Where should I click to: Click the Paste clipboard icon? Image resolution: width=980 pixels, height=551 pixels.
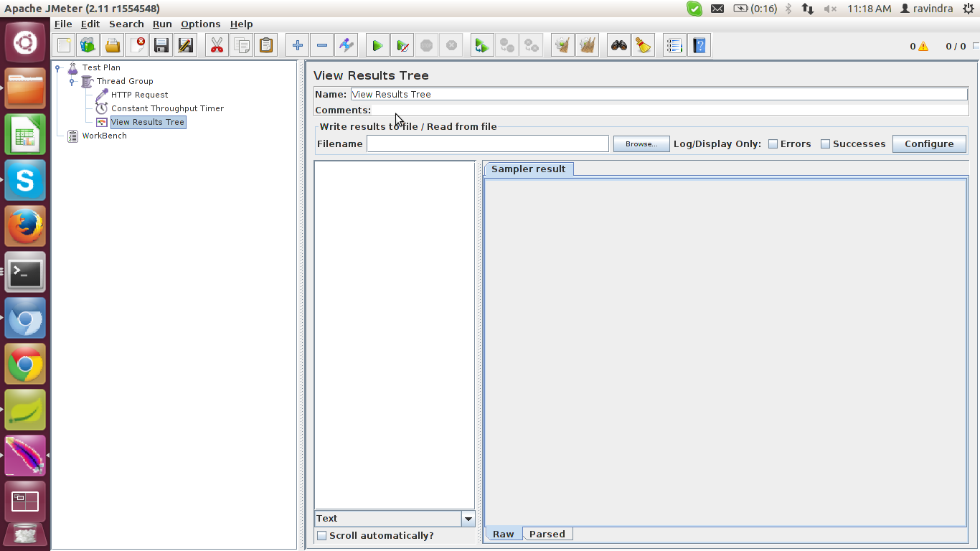(x=266, y=46)
